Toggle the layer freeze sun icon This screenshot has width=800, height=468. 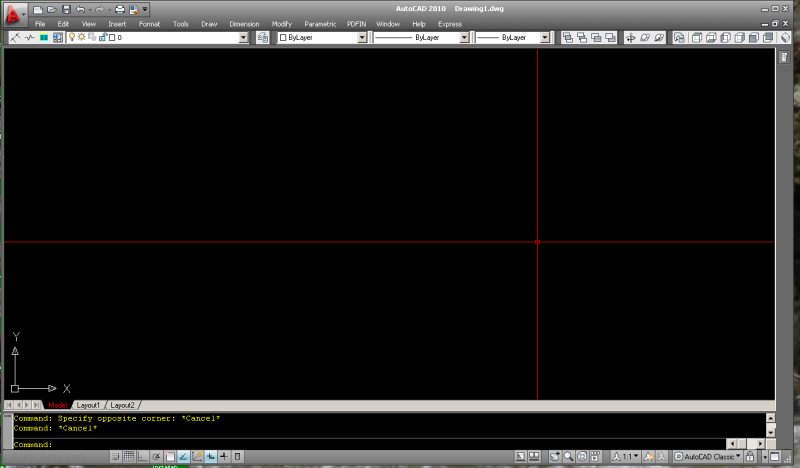(82, 37)
